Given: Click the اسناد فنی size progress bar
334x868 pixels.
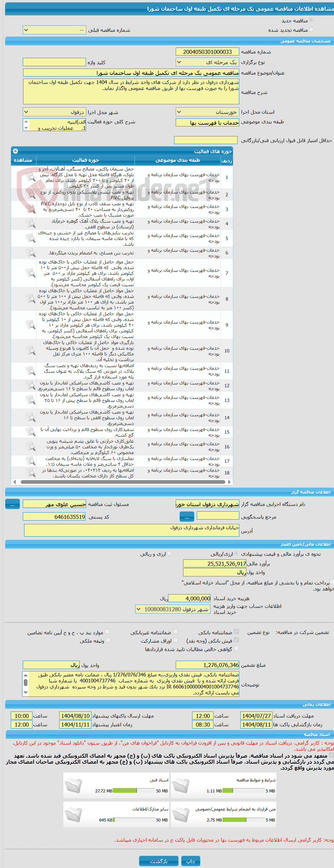Looking at the screenshot, I should pyautogui.click(x=134, y=791).
